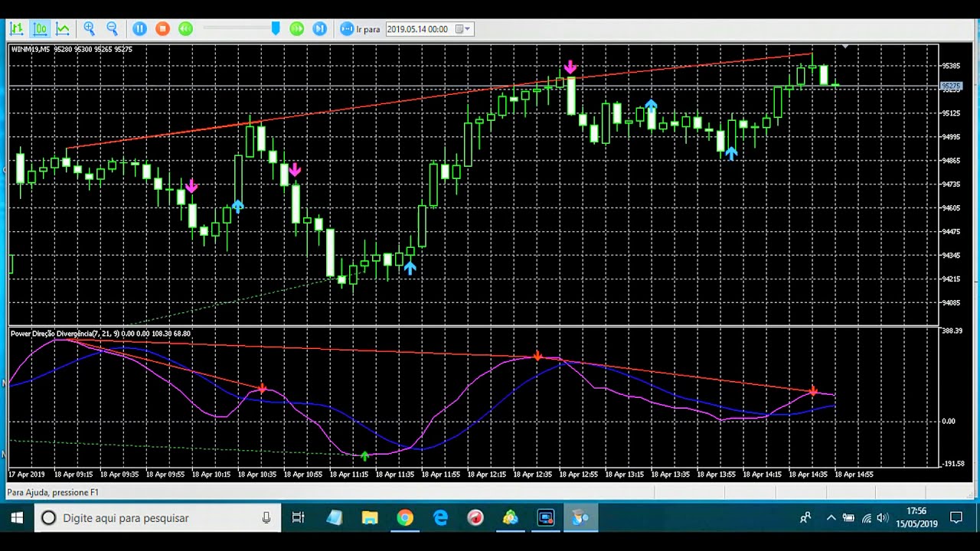Stop the visual test with the orange button

162,29
